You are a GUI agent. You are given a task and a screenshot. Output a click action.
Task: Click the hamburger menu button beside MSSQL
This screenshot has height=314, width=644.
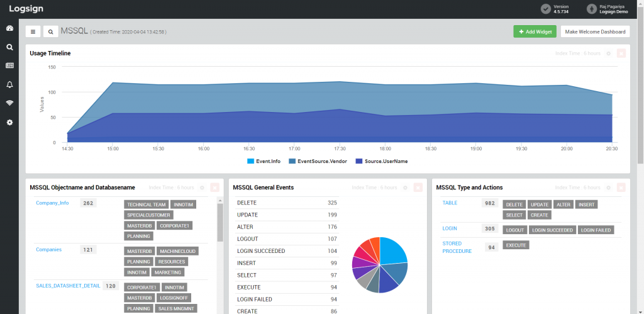tap(33, 31)
